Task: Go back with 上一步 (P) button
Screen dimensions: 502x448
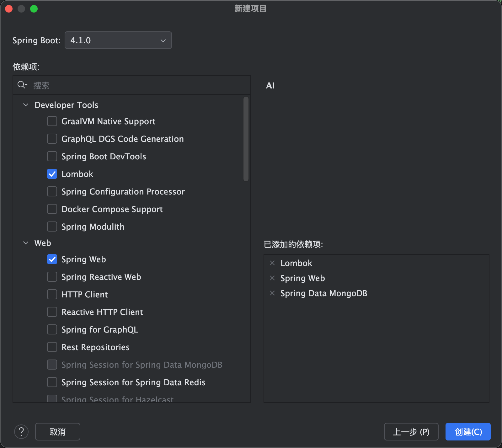Action: pos(411,432)
